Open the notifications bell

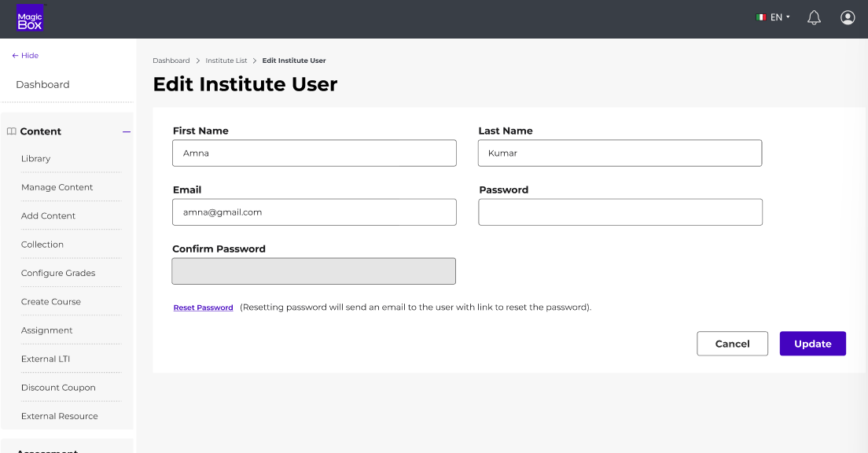[814, 18]
